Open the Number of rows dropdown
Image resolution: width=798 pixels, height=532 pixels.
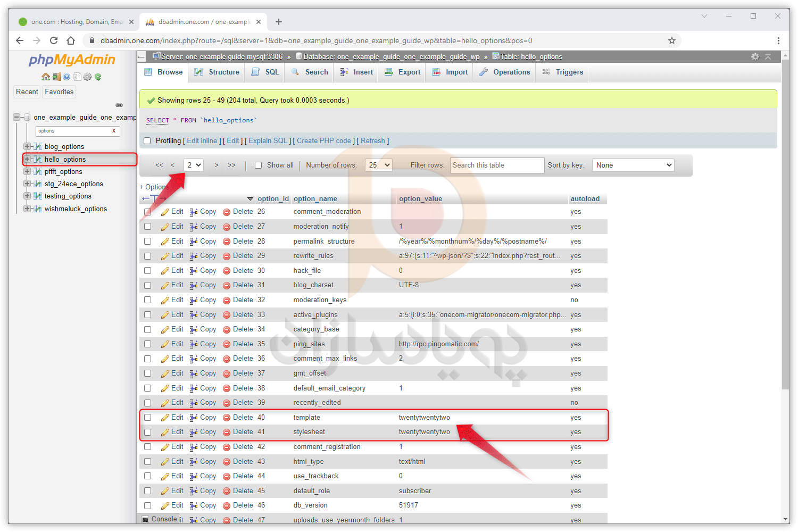coord(379,165)
